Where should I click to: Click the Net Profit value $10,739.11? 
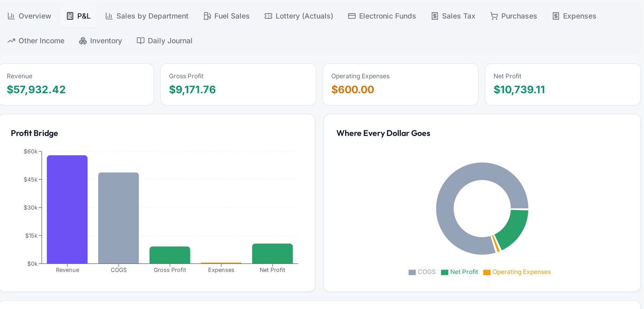[519, 90]
